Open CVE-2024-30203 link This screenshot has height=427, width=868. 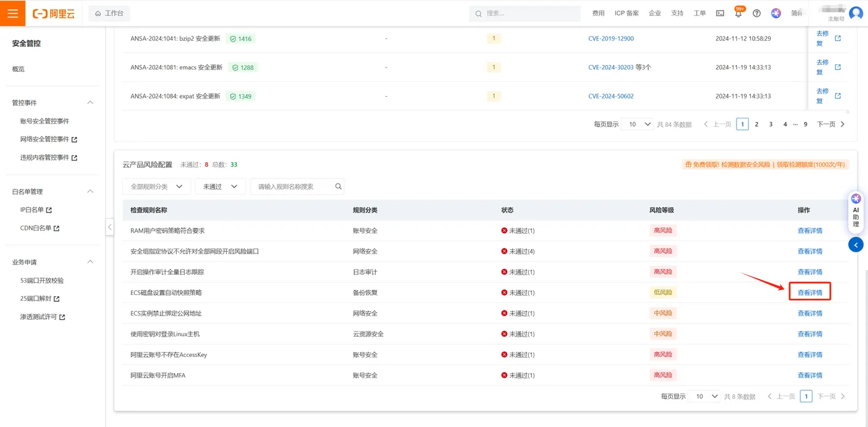pyautogui.click(x=611, y=68)
